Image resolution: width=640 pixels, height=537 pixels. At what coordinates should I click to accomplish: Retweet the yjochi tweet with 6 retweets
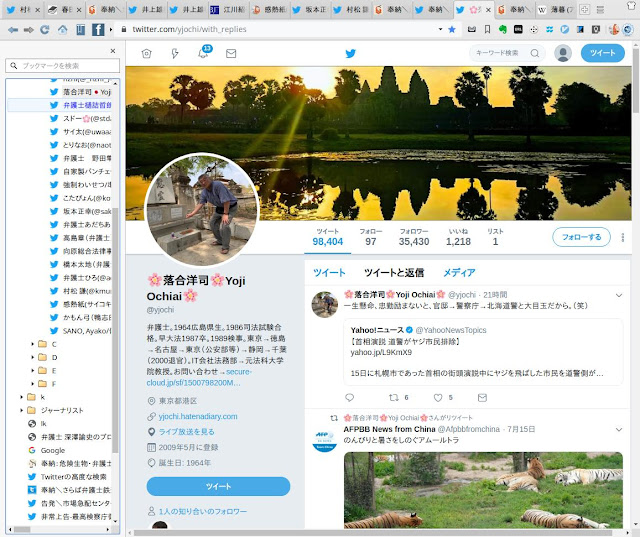(393, 397)
